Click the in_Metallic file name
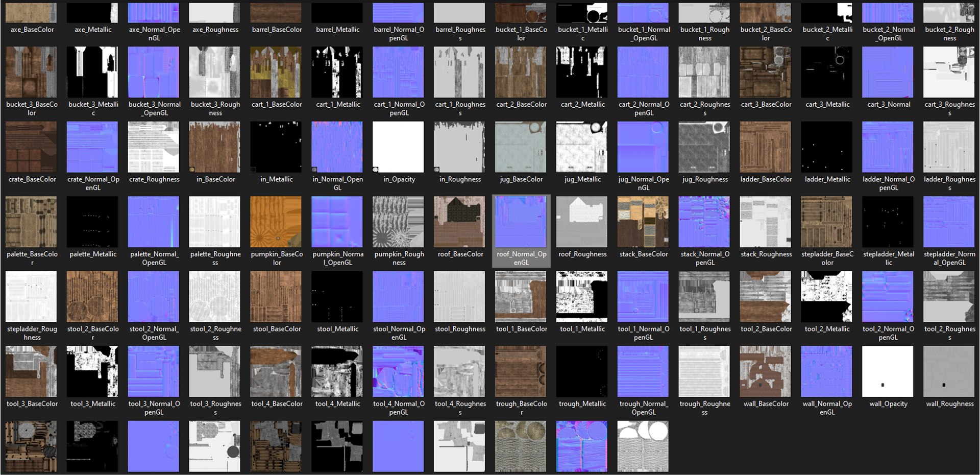The image size is (980, 475). click(x=277, y=179)
